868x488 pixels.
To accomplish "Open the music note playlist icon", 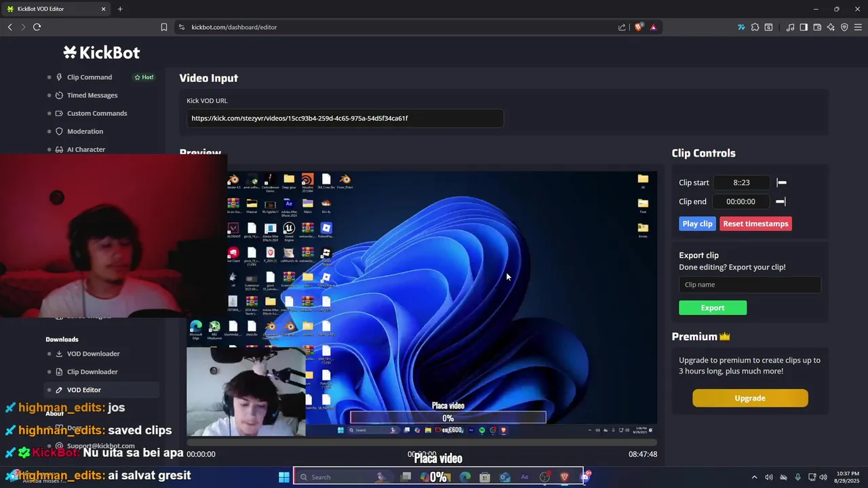I will (x=790, y=27).
